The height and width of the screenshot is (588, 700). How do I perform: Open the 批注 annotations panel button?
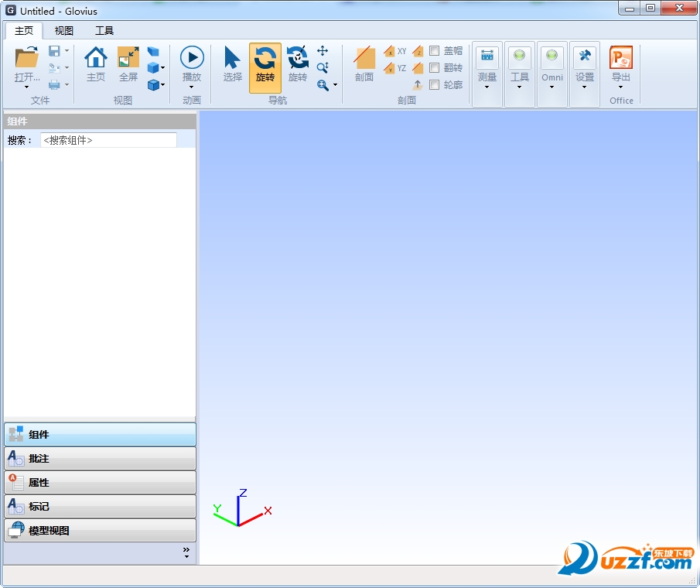click(x=100, y=459)
